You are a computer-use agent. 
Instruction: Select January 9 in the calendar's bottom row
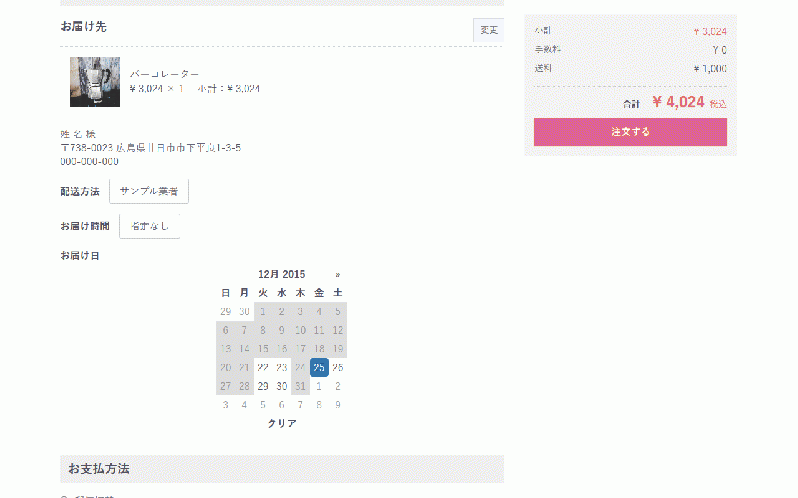338,405
